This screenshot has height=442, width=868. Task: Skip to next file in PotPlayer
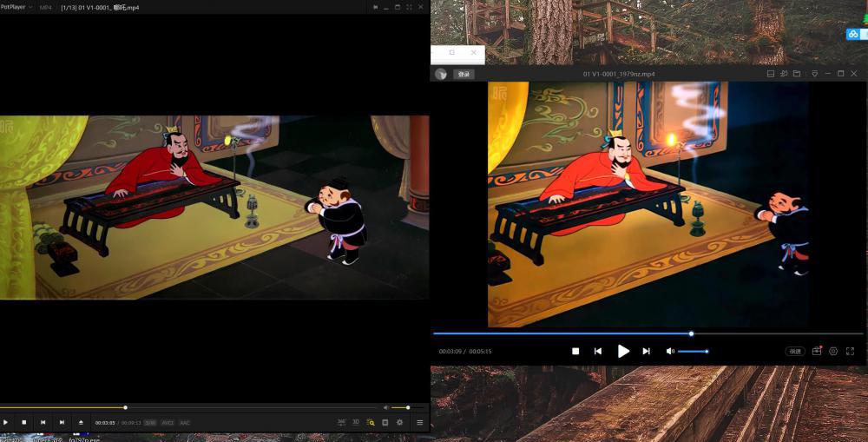pos(62,422)
